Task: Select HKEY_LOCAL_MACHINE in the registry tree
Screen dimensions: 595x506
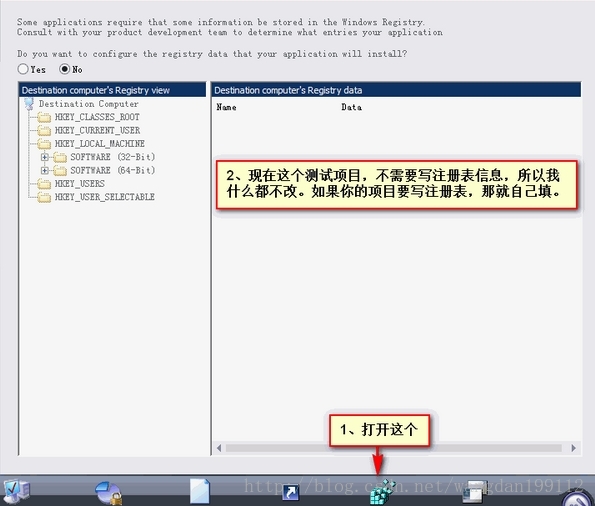Action: tap(100, 144)
